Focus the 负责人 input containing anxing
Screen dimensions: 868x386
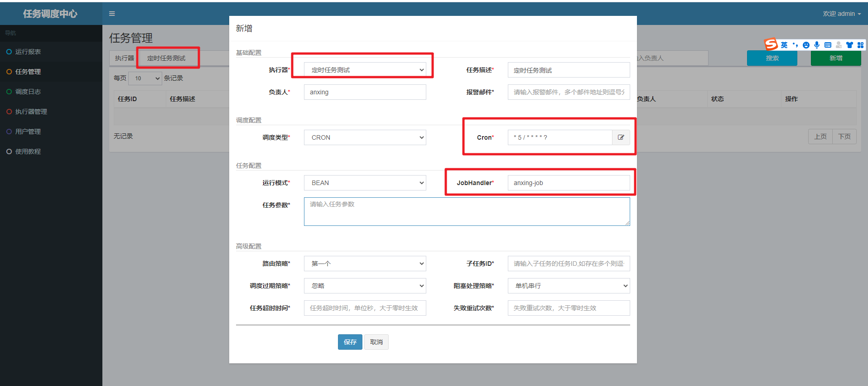[x=365, y=92]
